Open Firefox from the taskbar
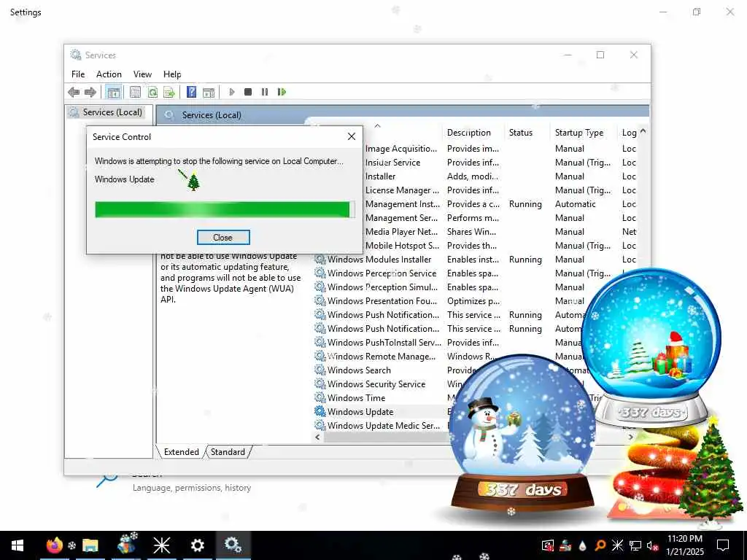 pos(54,545)
